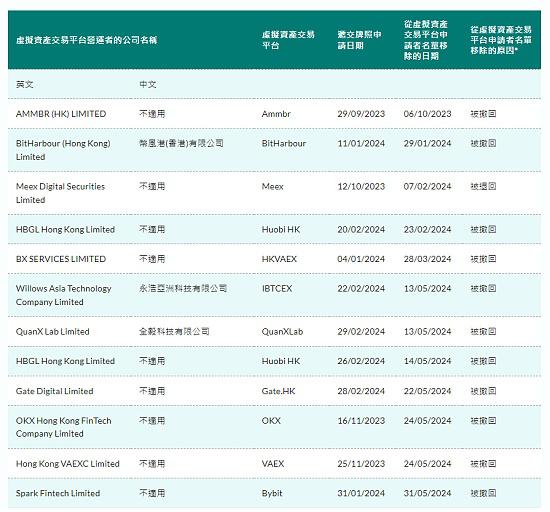Click the BX SERVICES LIMITED name

coord(61,259)
